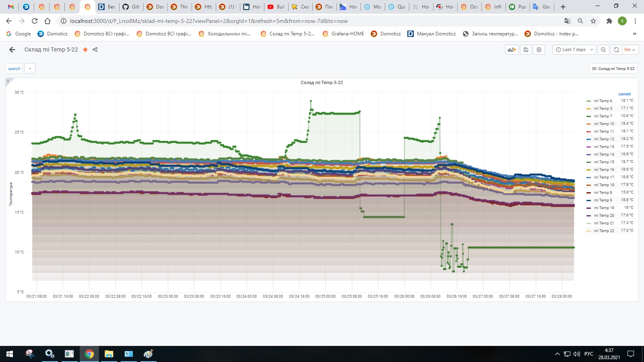
Task: Open the Склад mi Temp 5-22 legend menu button
Action: (x=613, y=68)
